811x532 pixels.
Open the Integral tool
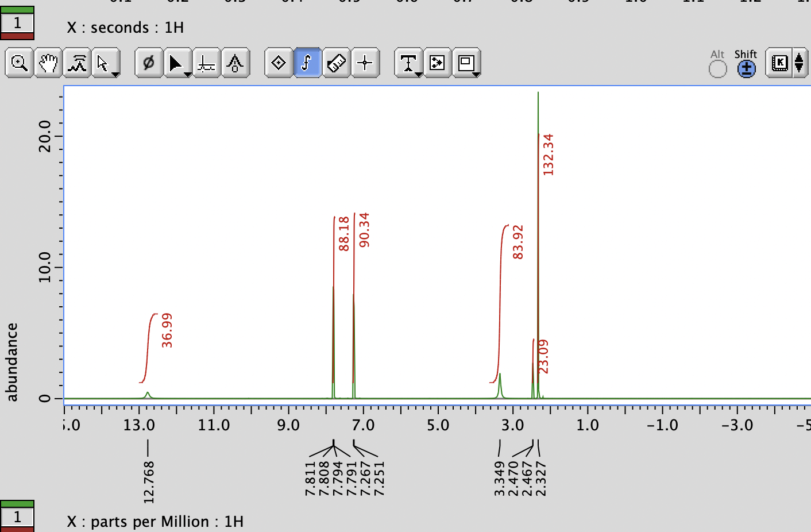coord(307,63)
